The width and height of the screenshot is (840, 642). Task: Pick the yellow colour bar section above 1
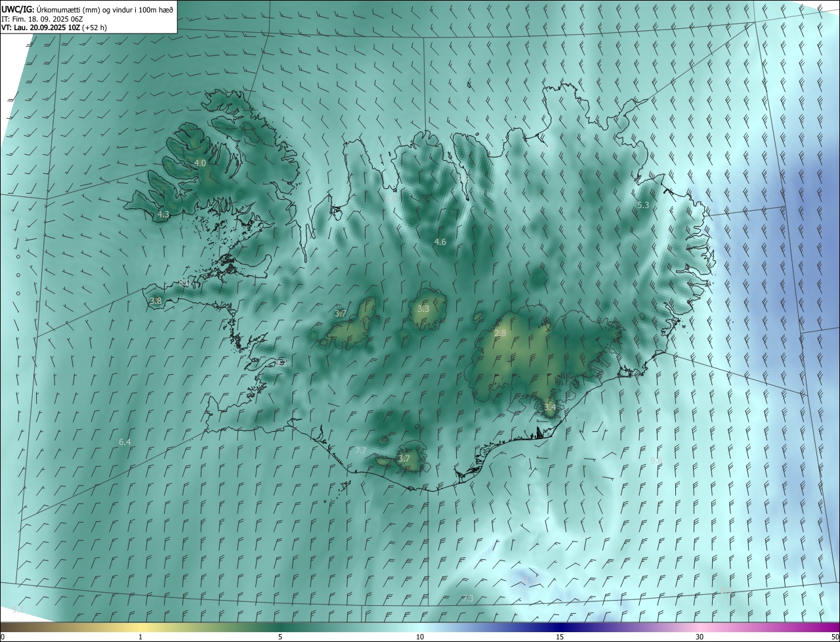click(140, 628)
